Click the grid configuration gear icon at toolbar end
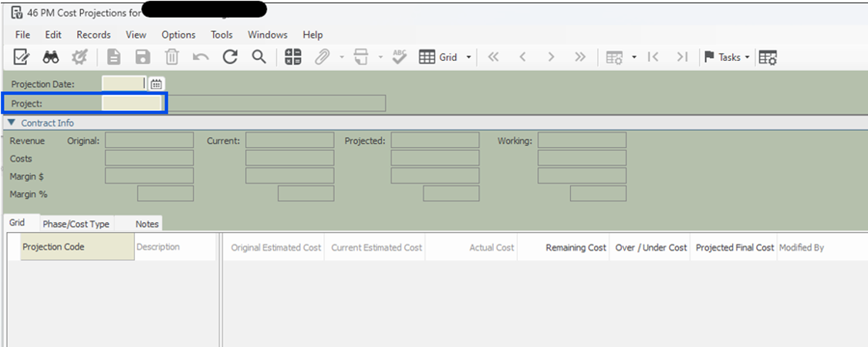868x347 pixels. click(x=768, y=58)
